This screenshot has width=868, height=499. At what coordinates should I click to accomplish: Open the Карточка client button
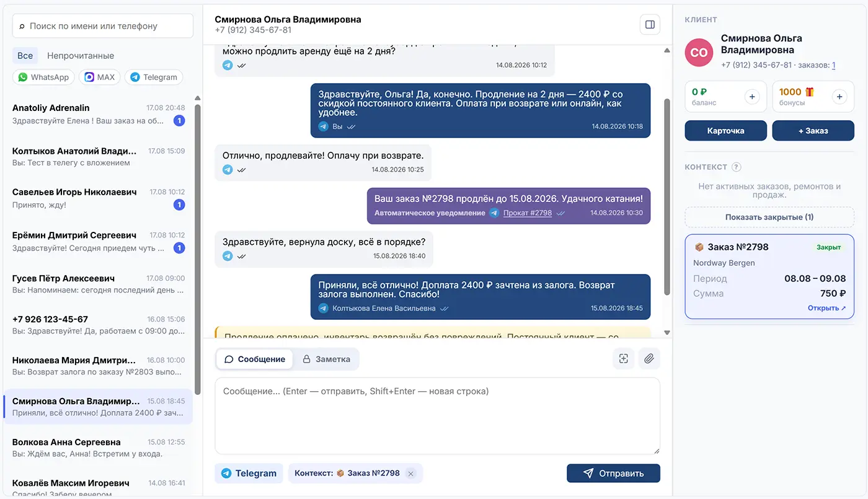[726, 131]
